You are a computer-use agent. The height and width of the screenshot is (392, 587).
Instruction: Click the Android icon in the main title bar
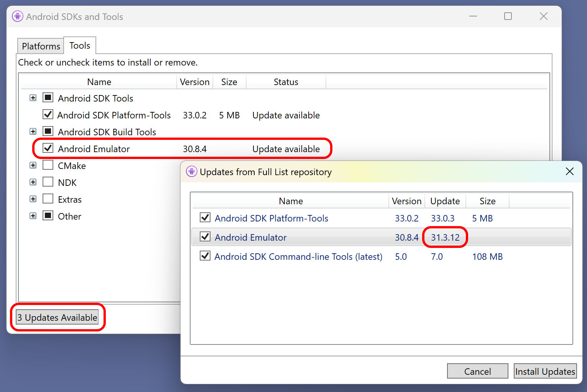point(18,16)
